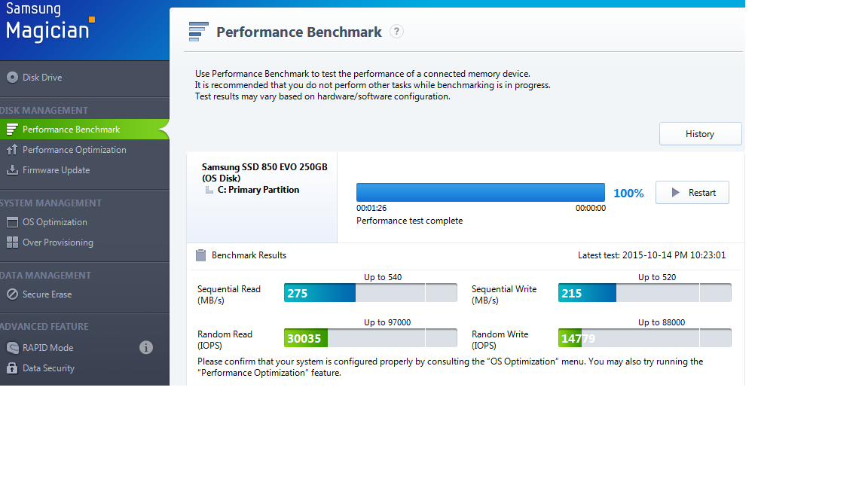
Task: Click the OS Optimization window icon
Action: pyautogui.click(x=12, y=222)
